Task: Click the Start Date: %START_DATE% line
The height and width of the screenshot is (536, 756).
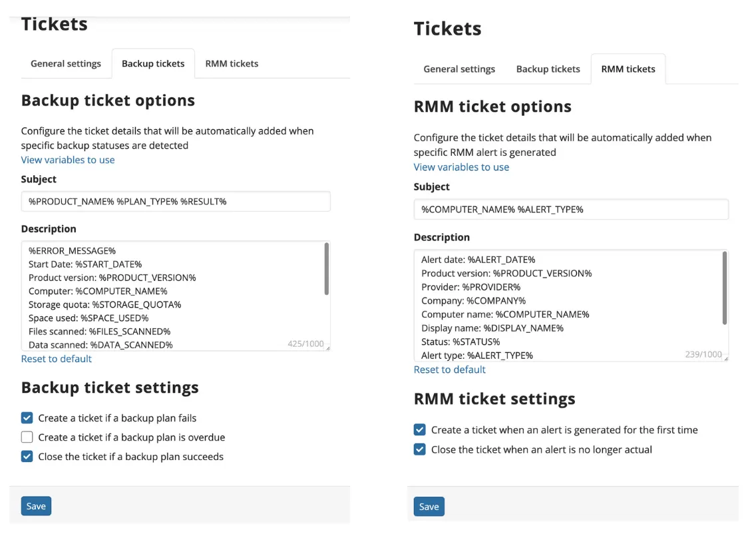Action: pos(85,264)
